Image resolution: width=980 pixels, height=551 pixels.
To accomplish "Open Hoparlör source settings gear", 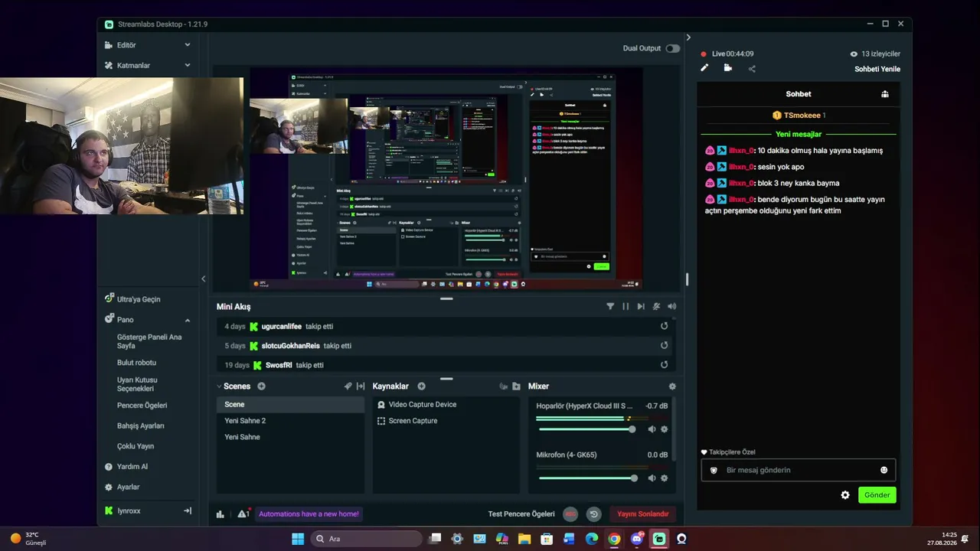I will [664, 429].
